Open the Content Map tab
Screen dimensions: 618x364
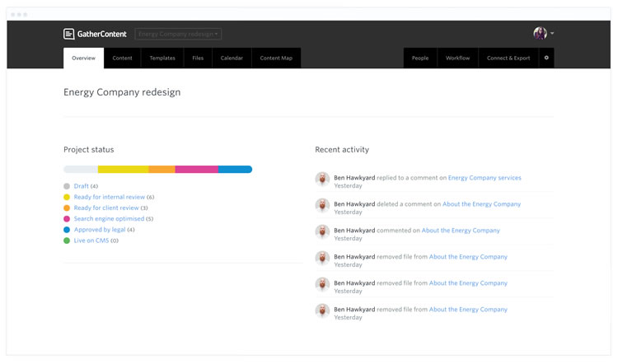(x=276, y=58)
